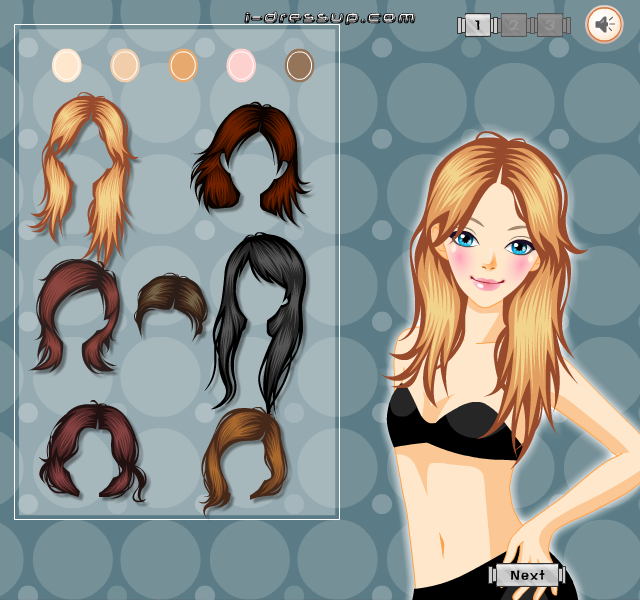Choose the palest cream skin tone
Screen dimensions: 640x600
[67, 65]
